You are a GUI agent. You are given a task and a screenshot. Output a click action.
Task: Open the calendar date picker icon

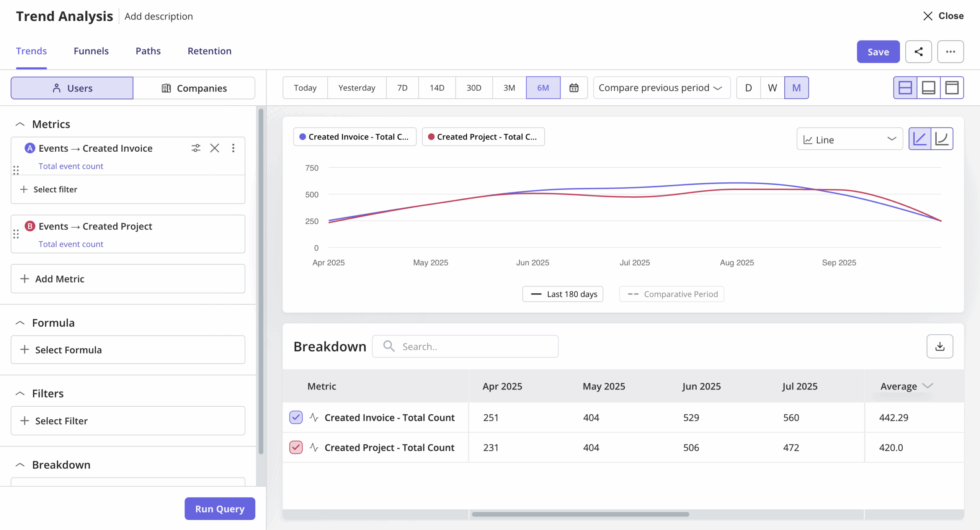click(x=574, y=88)
